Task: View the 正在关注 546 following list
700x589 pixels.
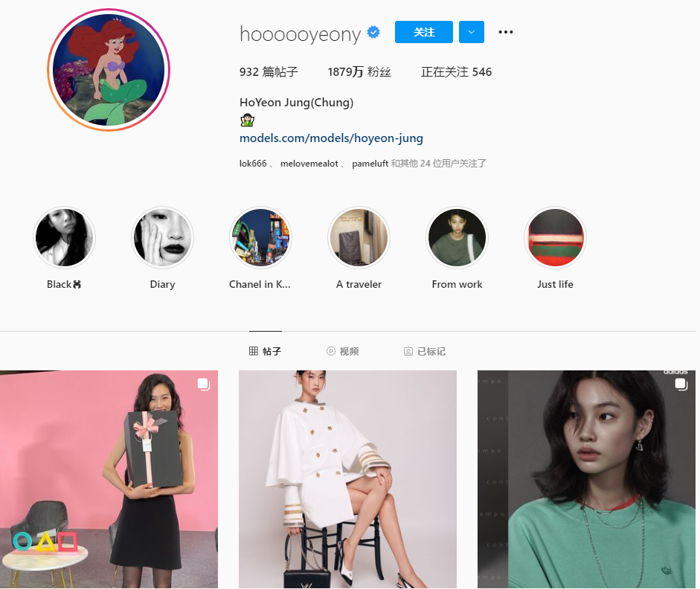Action: [x=456, y=72]
